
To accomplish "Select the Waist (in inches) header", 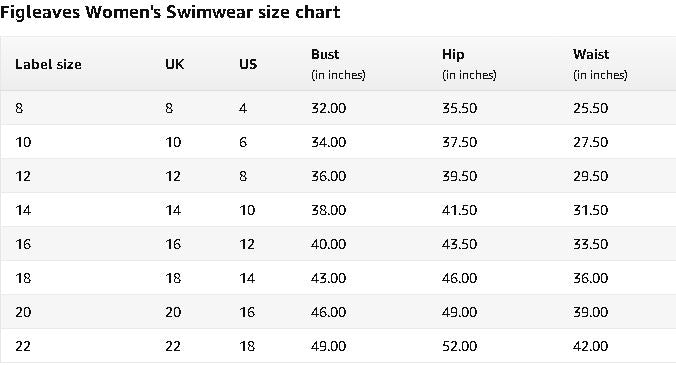I will click(600, 64).
